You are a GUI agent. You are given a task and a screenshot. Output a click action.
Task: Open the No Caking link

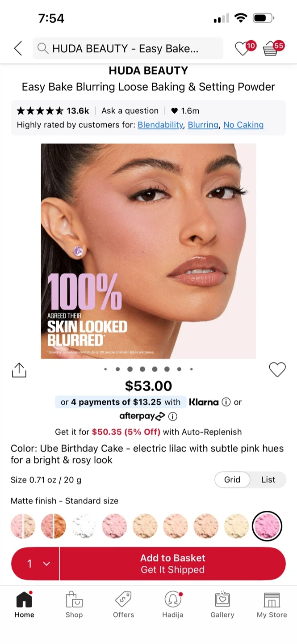point(243,125)
